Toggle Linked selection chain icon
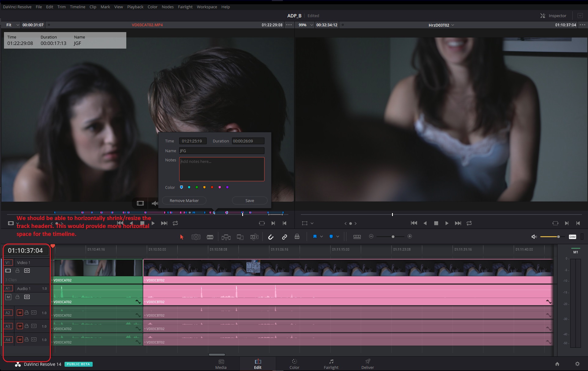 [x=284, y=237]
